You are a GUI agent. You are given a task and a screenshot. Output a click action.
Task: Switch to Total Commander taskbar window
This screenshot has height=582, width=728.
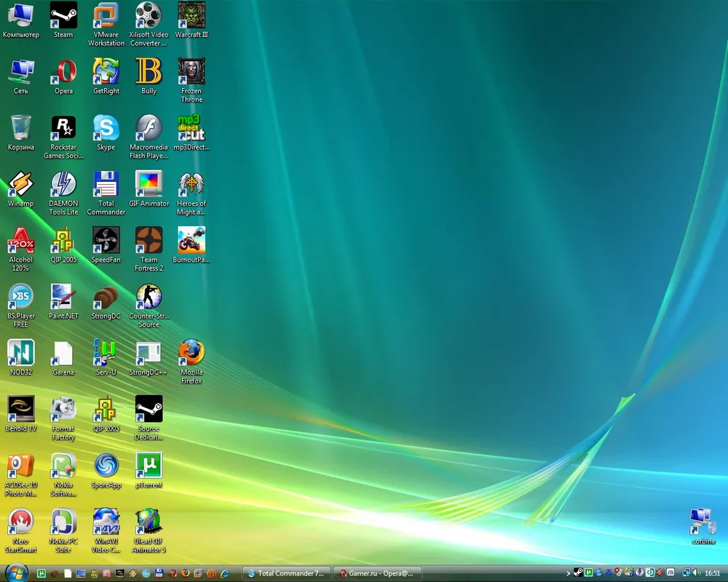[286, 573]
